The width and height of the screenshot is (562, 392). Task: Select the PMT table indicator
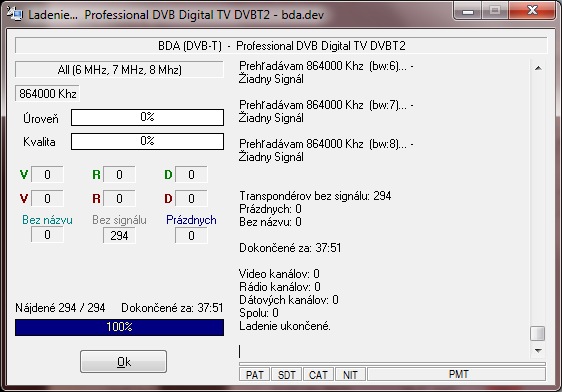457,374
